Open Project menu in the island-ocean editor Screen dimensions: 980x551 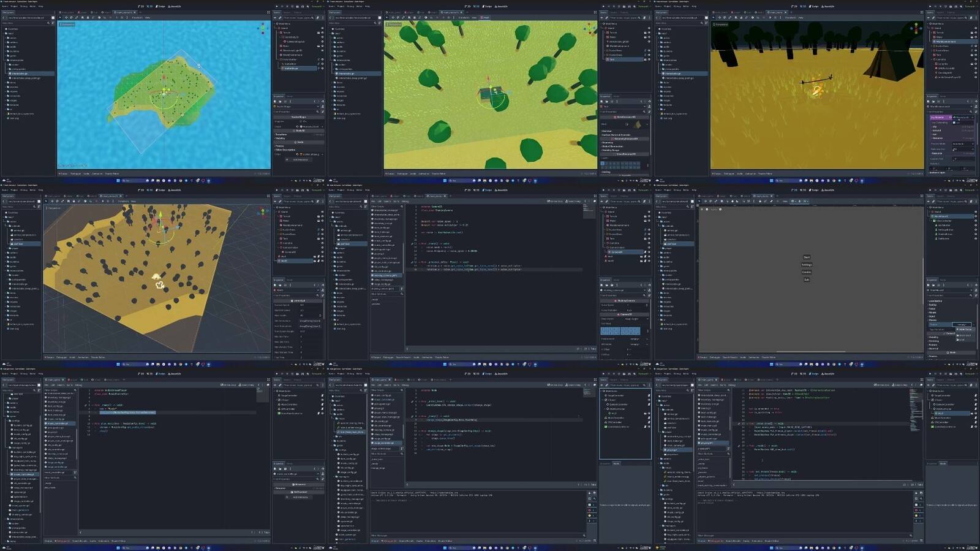14,6
